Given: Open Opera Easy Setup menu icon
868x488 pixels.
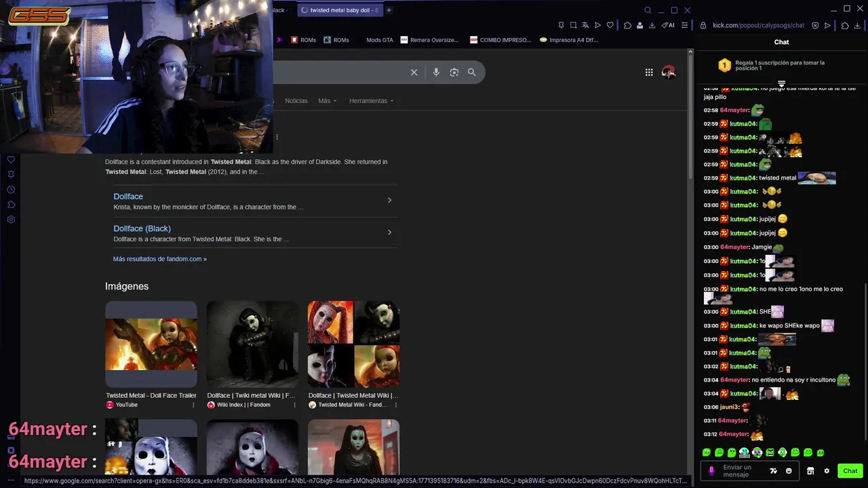Looking at the screenshot, I should [685, 25].
